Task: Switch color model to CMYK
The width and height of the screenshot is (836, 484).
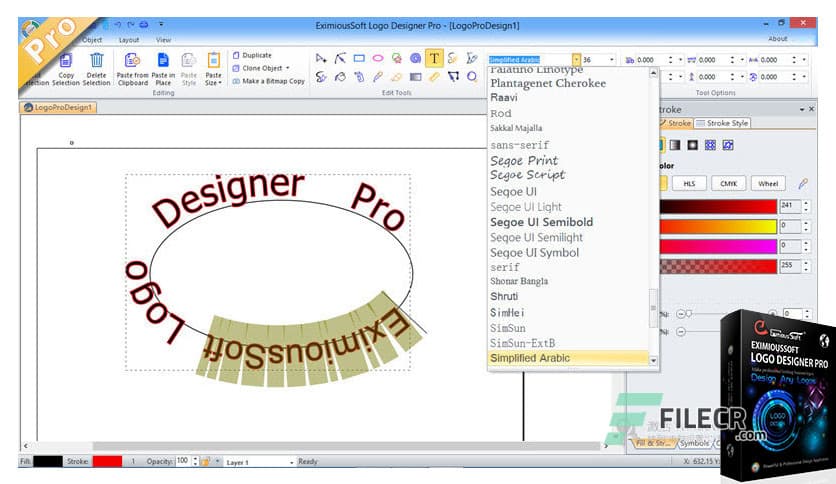Action: point(728,184)
